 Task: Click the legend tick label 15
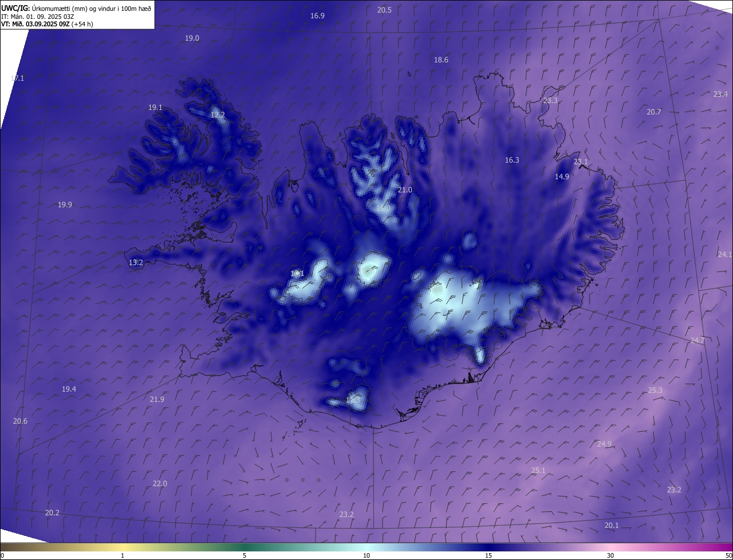488,556
